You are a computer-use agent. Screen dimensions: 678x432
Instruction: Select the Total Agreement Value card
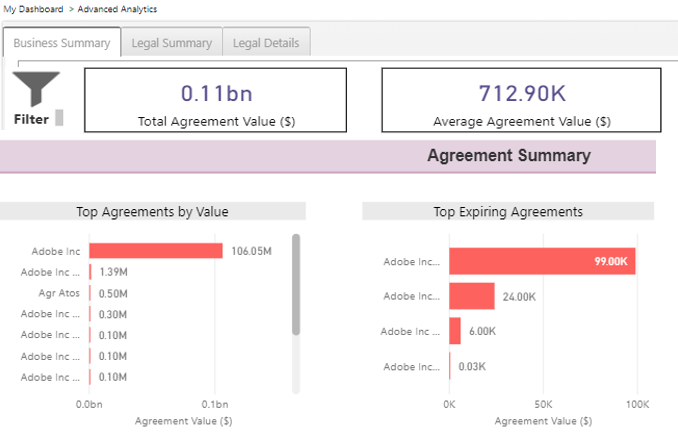point(216,100)
